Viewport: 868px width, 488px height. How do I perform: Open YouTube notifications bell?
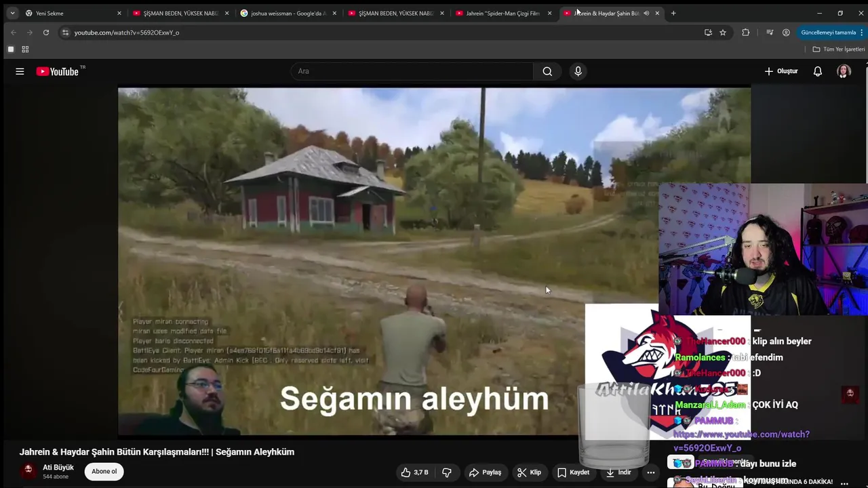[818, 71]
